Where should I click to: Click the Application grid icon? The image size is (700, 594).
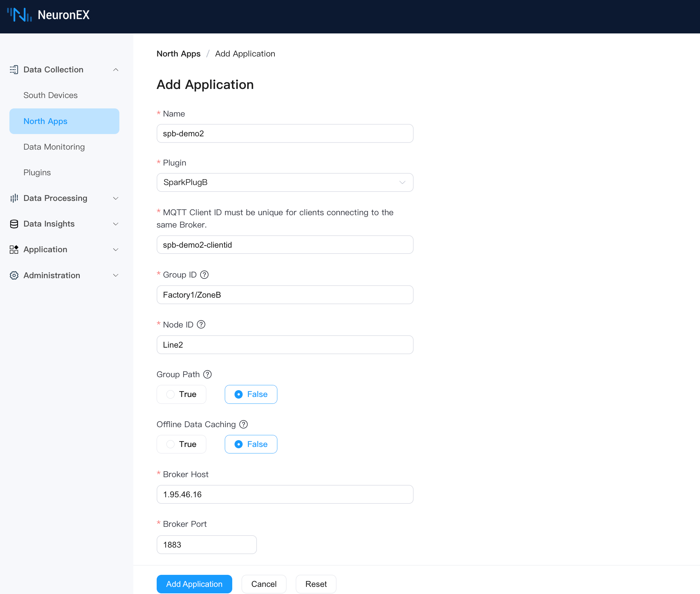point(14,250)
